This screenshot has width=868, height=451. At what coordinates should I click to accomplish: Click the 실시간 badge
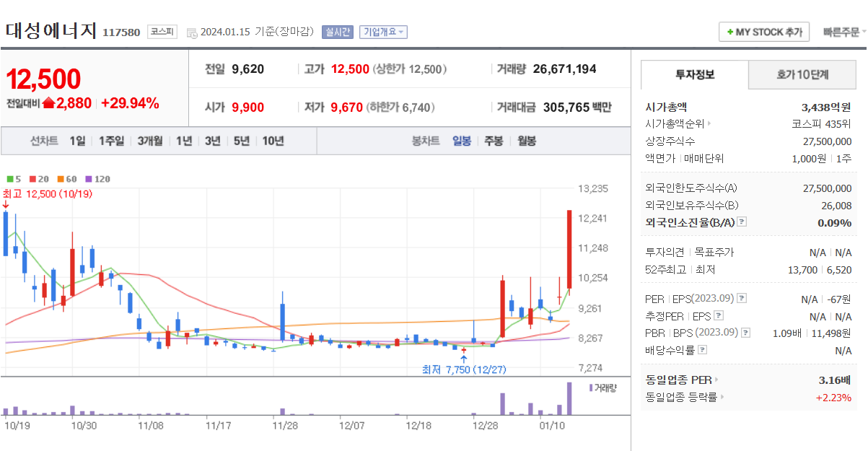pyautogui.click(x=338, y=32)
